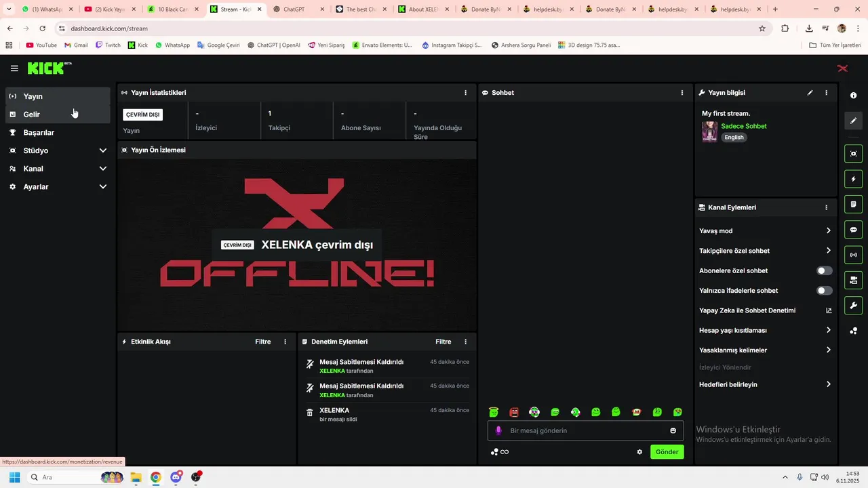Open the stream preview widget icon in the right sidebar
This screenshot has width=868, height=488.
click(853, 154)
